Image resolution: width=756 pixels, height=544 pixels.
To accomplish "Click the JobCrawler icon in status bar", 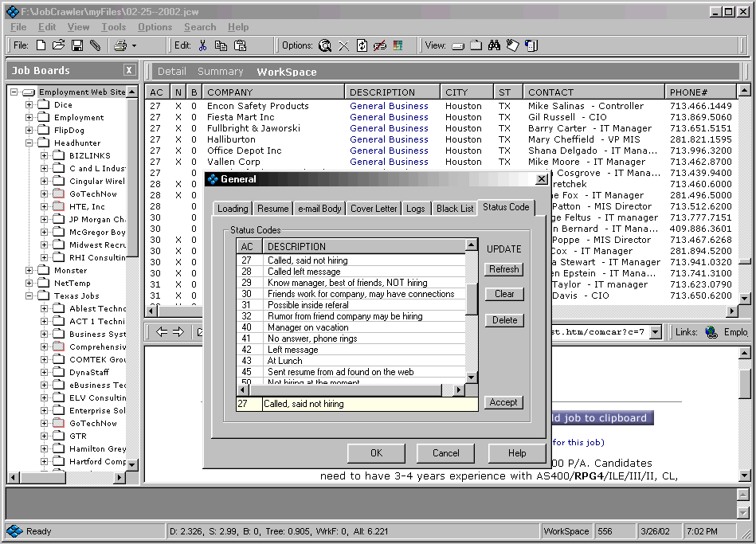I will [14, 531].
